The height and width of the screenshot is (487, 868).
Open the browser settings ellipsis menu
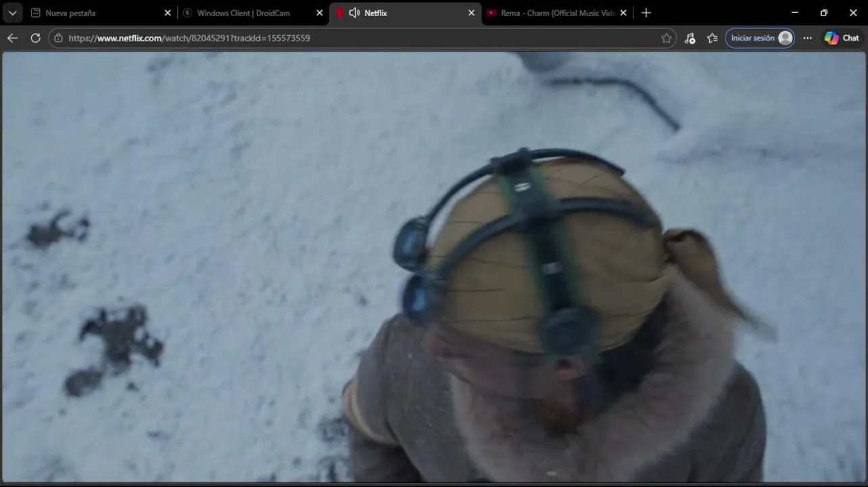click(x=808, y=38)
